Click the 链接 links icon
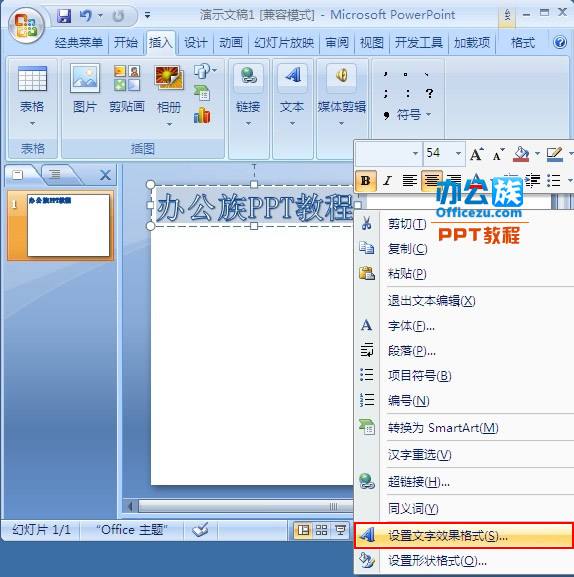 pos(248,76)
